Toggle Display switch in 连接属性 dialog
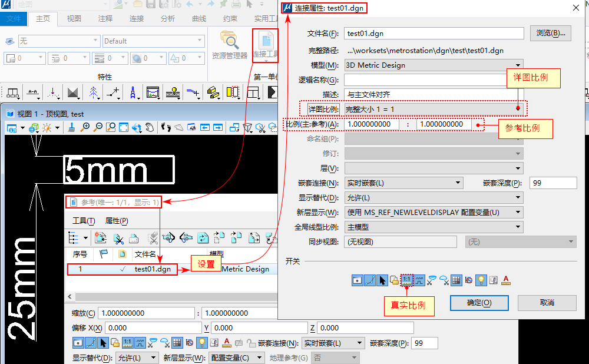Viewport: 589px width, 364px height. pos(358,280)
